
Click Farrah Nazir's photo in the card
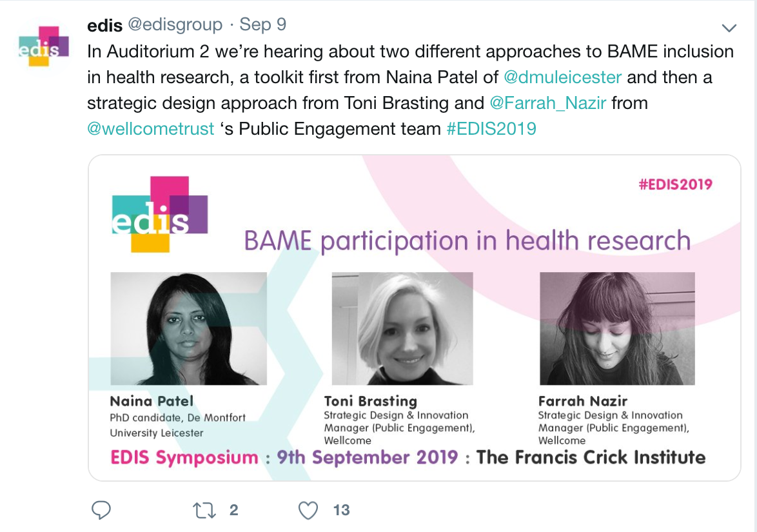tap(617, 328)
